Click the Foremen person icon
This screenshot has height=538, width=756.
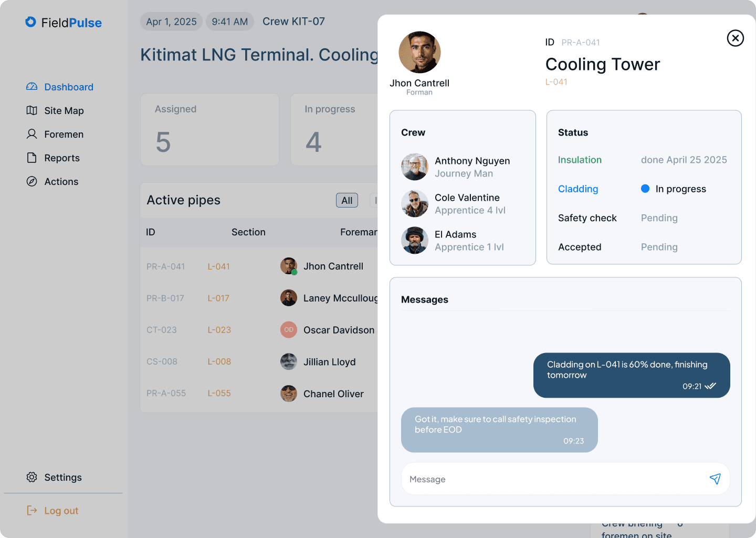pos(31,134)
